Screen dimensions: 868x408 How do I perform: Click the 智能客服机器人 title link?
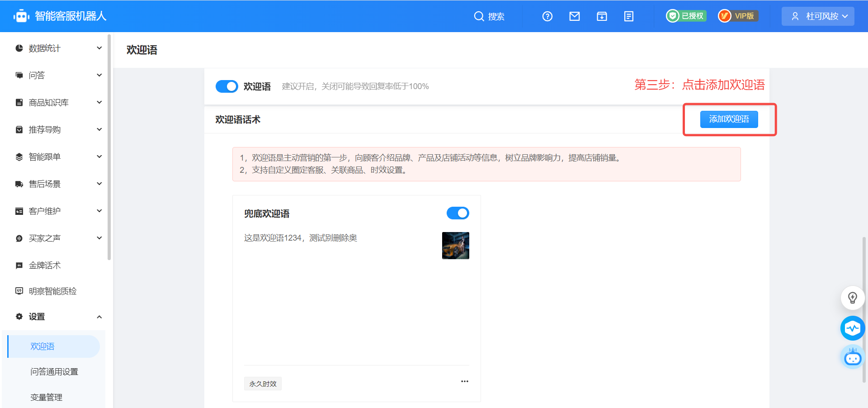point(71,16)
